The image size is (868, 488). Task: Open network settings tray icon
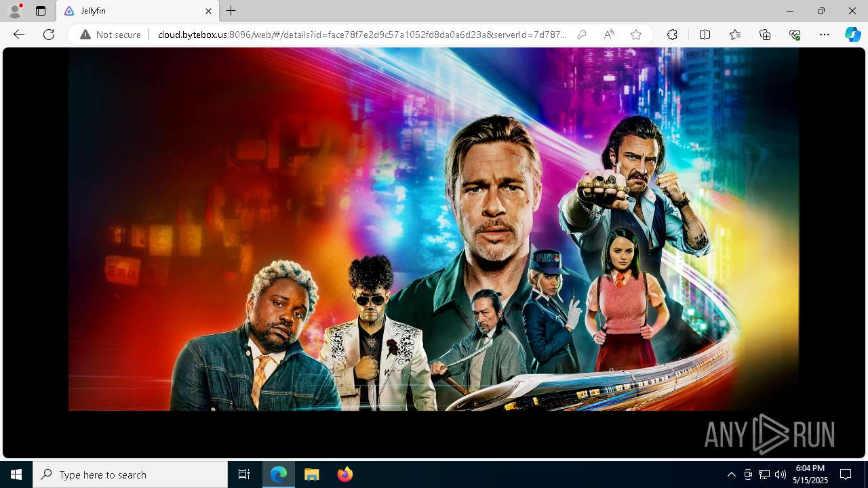tap(764, 474)
